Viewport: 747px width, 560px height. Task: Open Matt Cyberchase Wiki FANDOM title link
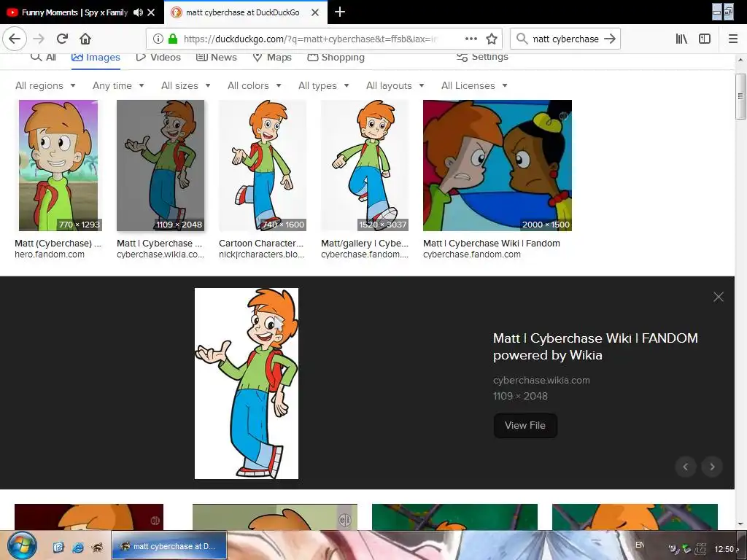(x=595, y=346)
